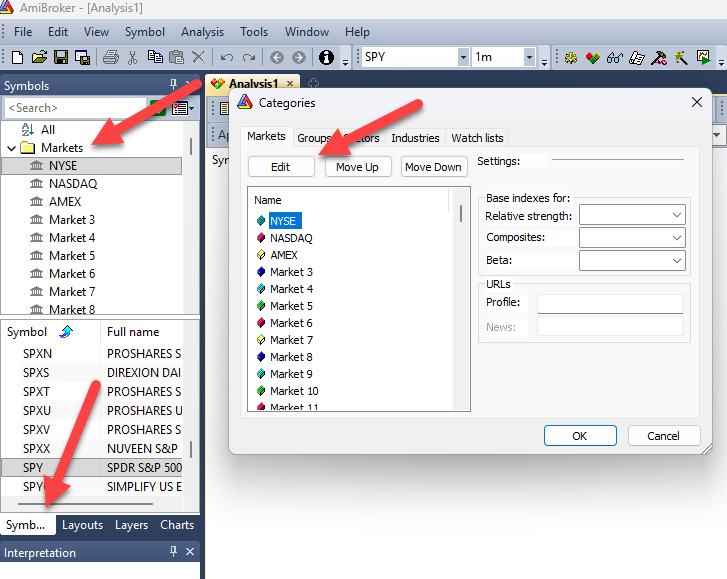The height and width of the screenshot is (579, 727).
Task: Open the SPY symbol dropdown arrow
Action: pos(463,57)
